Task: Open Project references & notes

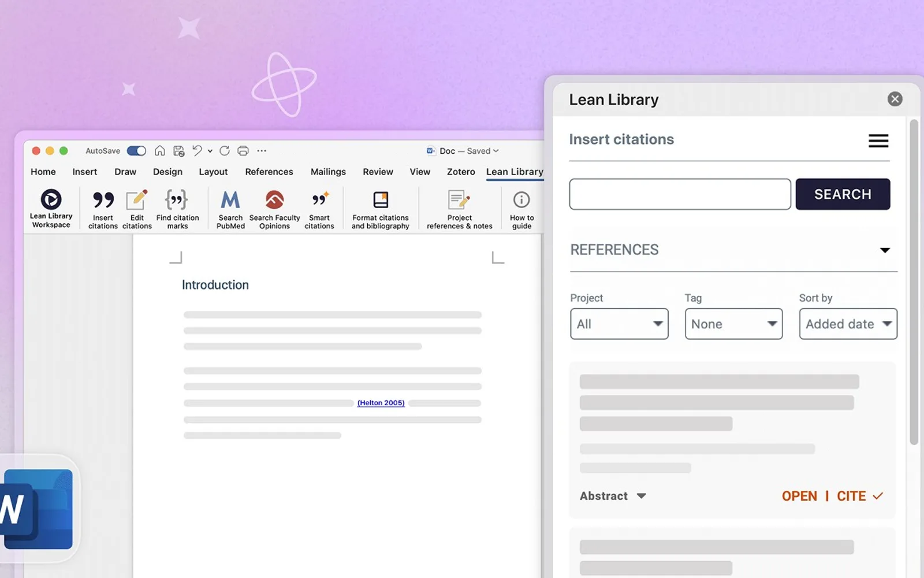Action: point(460,210)
